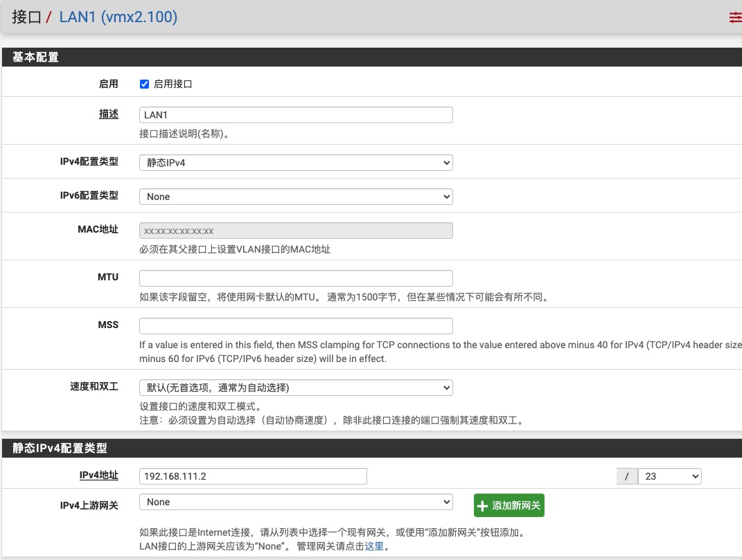
Task: Focus the MTU input field
Action: 296,278
